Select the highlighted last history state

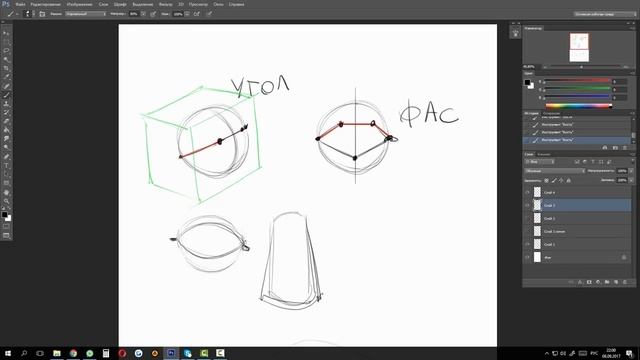tap(577, 140)
